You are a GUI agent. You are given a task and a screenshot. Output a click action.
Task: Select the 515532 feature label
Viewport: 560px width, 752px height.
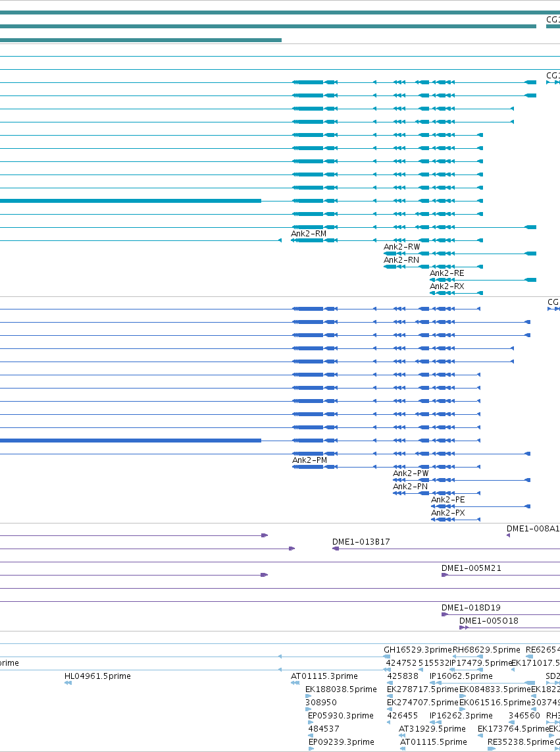point(434,663)
